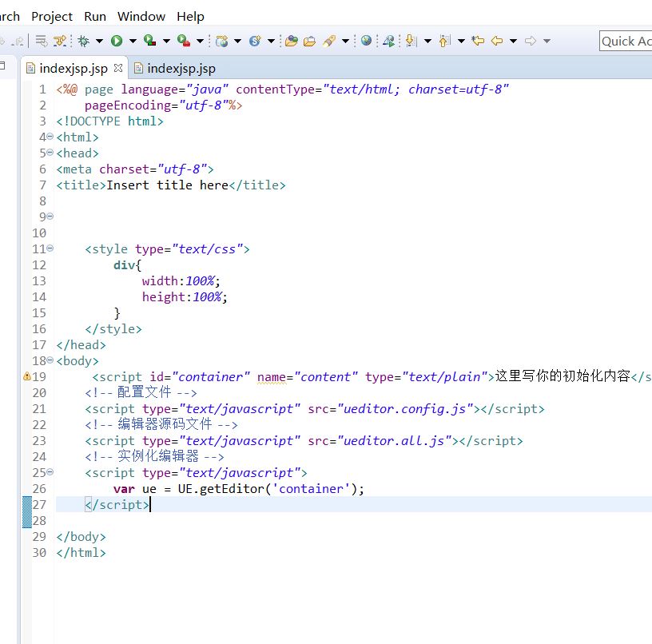652x644 pixels.
Task: Click comment '配置文件' on line 20
Action: click(x=145, y=392)
